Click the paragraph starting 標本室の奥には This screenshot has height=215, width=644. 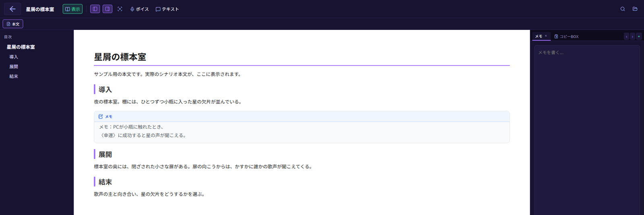(203, 166)
